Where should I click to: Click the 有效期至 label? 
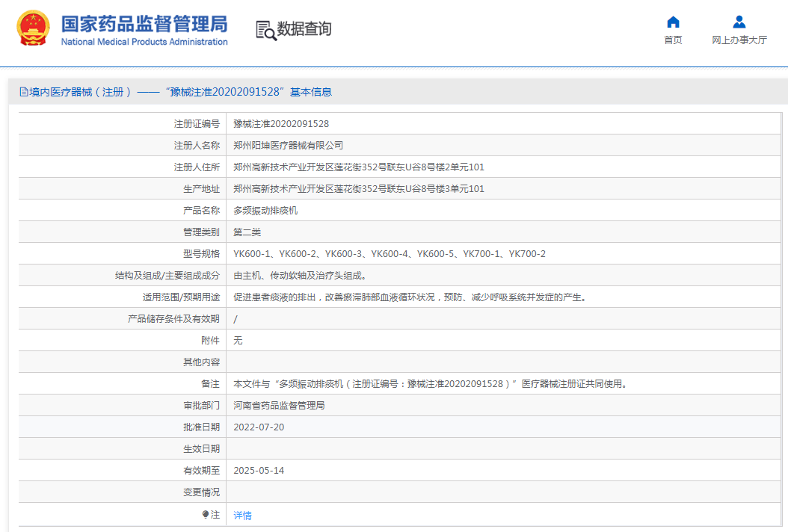coord(202,470)
